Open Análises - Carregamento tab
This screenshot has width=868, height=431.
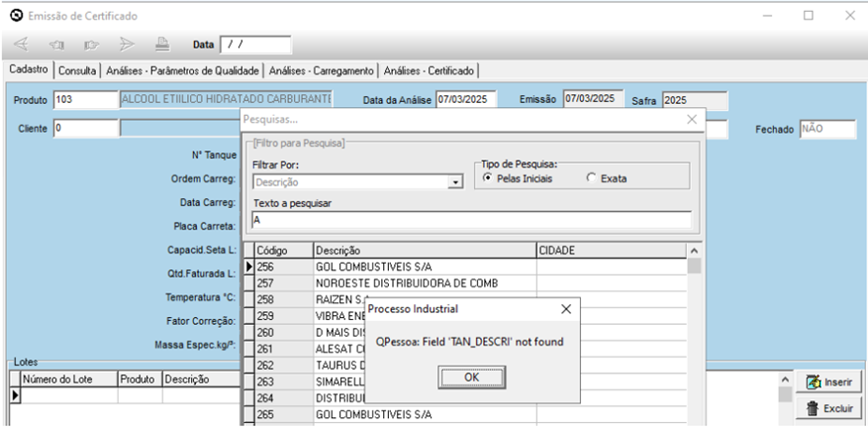coord(322,71)
